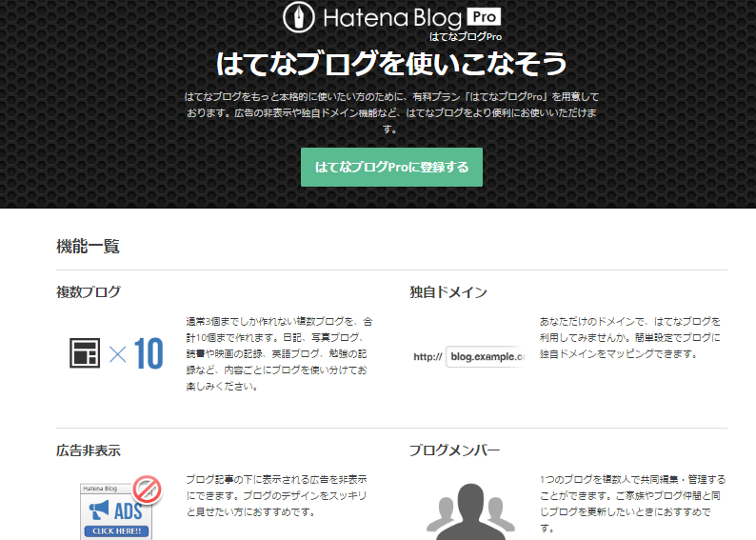The width and height of the screenshot is (756, 540).
Task: Click the red no-ads prohibition icon
Action: [147, 490]
